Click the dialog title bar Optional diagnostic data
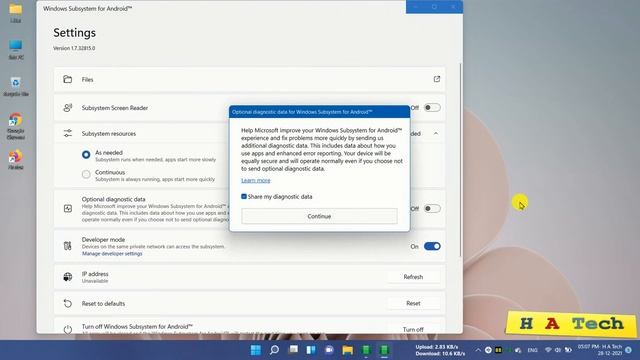Viewport: 640px width, 360px height. tap(319, 112)
